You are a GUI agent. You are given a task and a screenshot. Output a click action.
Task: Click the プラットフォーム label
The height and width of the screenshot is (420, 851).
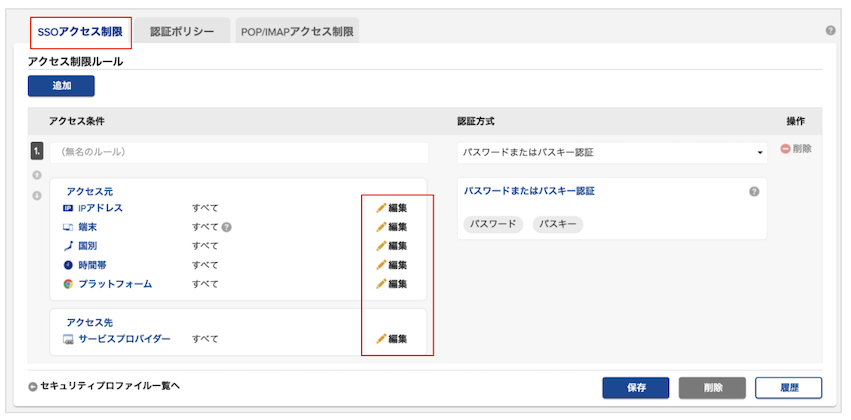pos(115,284)
